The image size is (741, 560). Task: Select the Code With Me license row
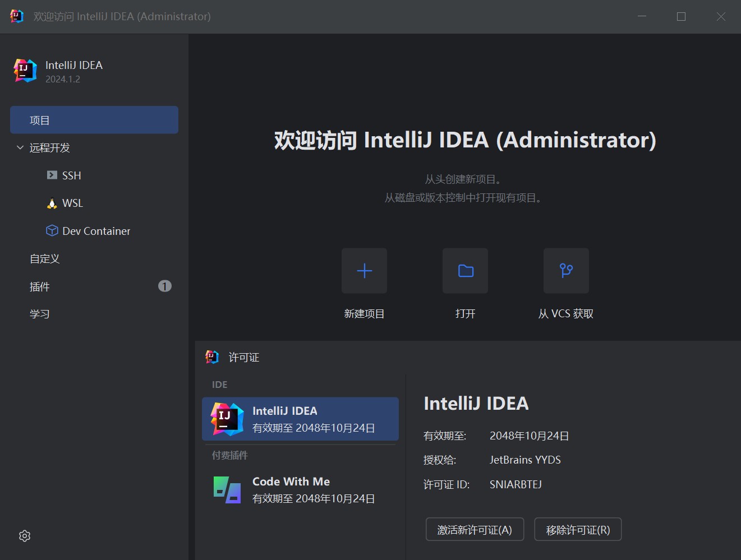[x=300, y=490]
